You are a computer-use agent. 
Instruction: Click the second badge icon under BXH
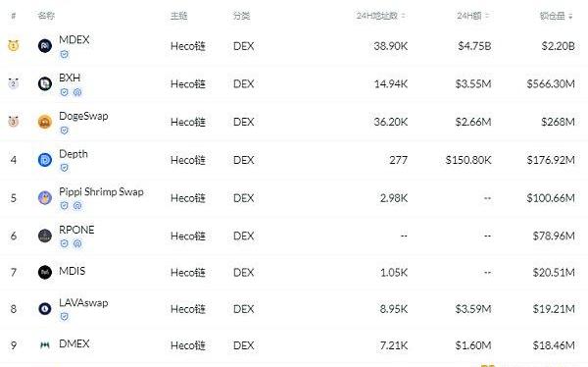77,92
